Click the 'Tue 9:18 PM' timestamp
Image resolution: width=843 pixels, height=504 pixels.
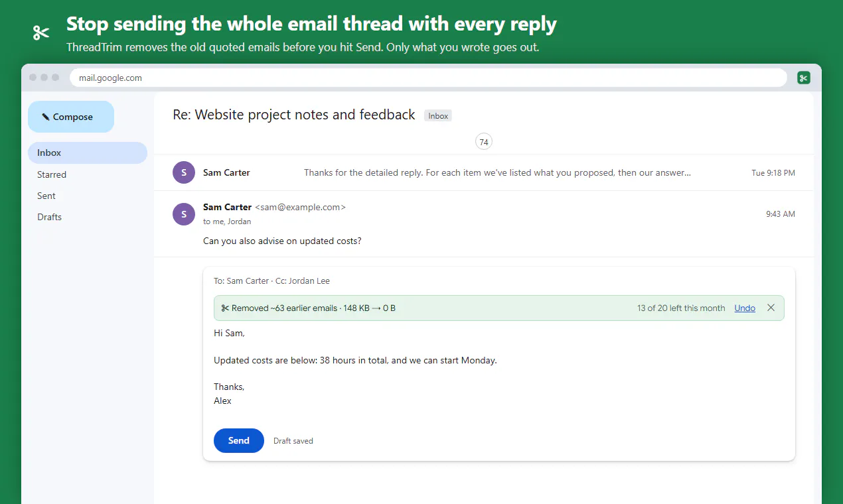(x=773, y=172)
